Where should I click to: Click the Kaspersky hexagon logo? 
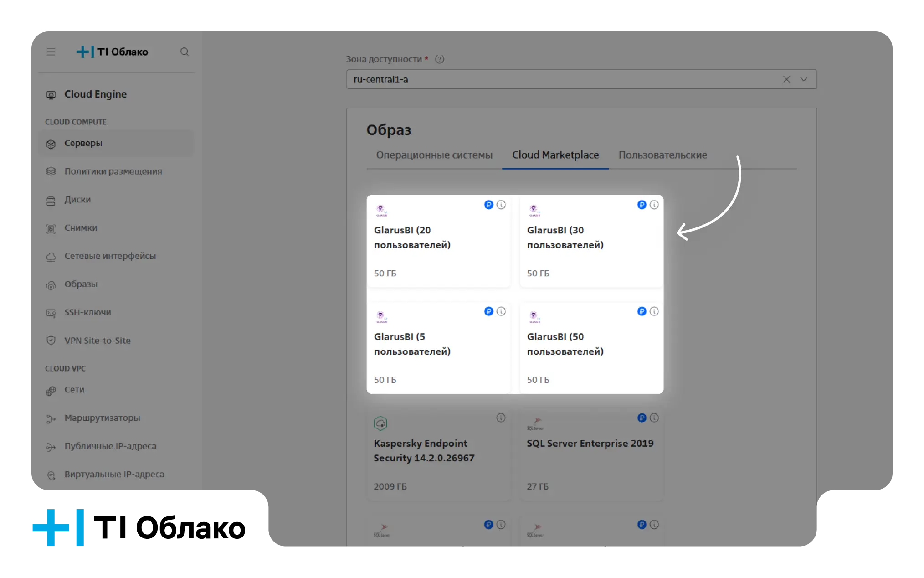pyautogui.click(x=380, y=423)
